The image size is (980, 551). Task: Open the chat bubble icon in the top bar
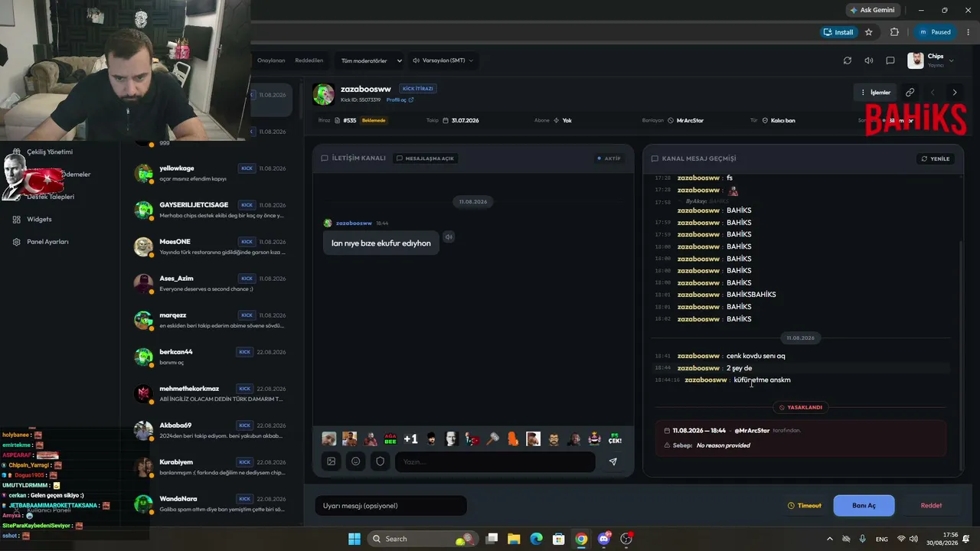click(890, 60)
